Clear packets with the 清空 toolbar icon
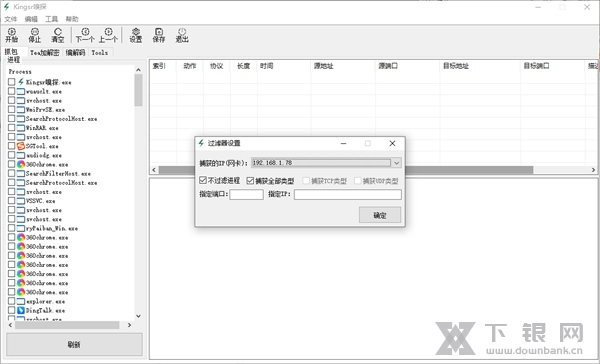 [58, 35]
